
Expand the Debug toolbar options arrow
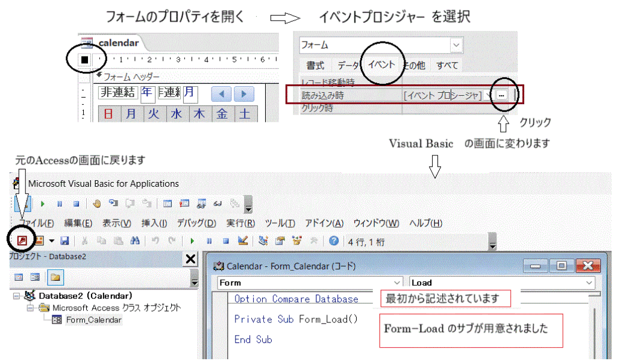point(248,205)
